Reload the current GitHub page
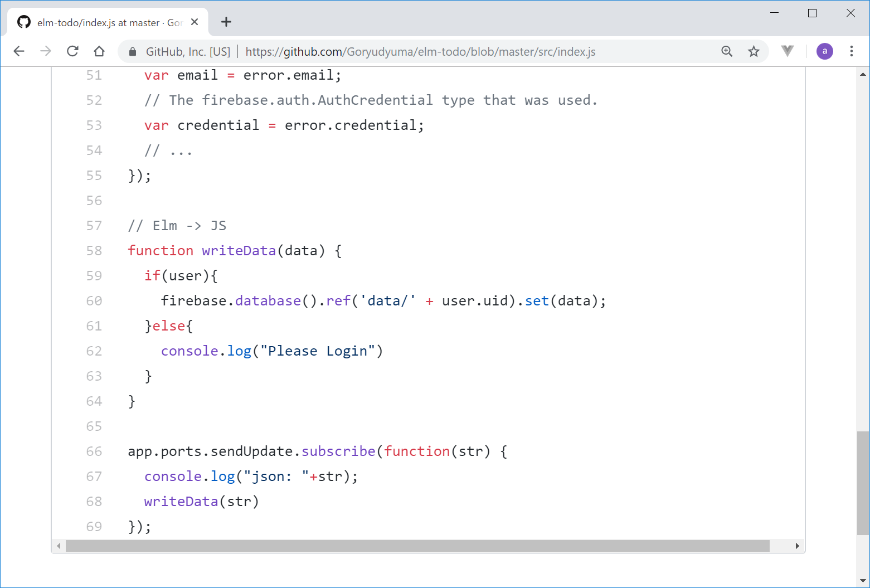870x588 pixels. click(x=72, y=51)
